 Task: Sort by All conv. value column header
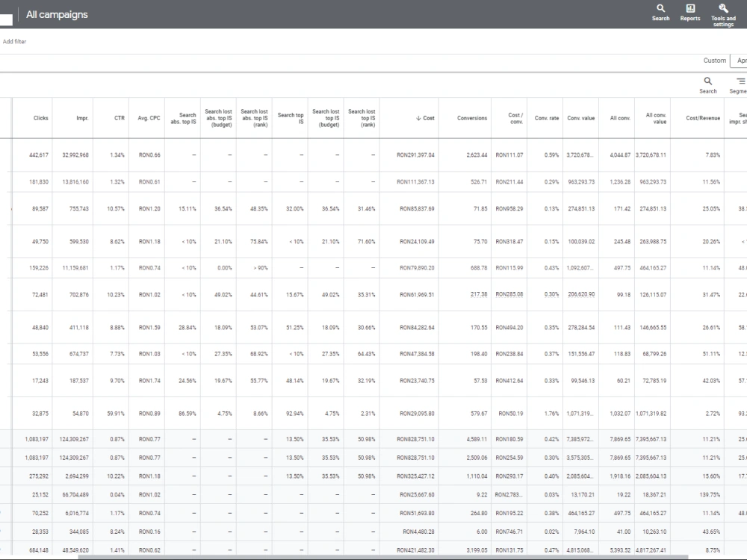(x=656, y=118)
